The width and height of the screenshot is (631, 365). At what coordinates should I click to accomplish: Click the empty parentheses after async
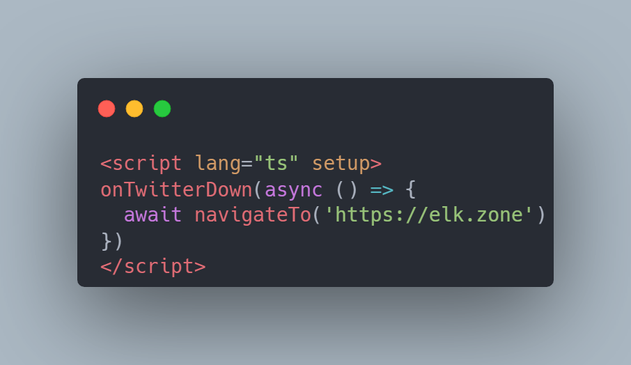tap(347, 190)
